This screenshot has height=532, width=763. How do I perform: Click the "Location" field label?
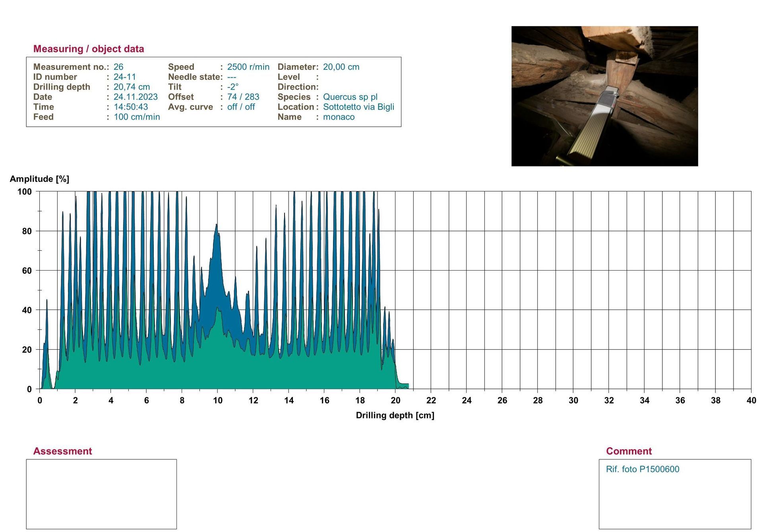(296, 106)
